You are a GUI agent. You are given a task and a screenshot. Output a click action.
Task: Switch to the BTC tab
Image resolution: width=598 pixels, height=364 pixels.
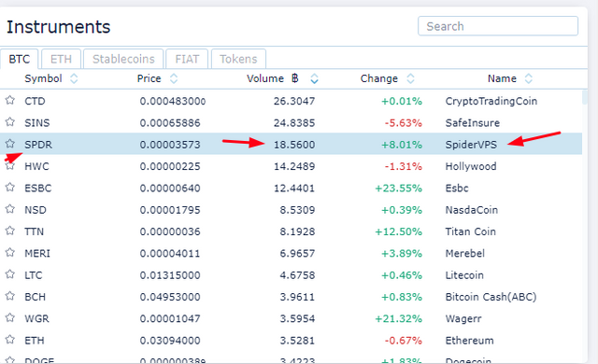(19, 59)
